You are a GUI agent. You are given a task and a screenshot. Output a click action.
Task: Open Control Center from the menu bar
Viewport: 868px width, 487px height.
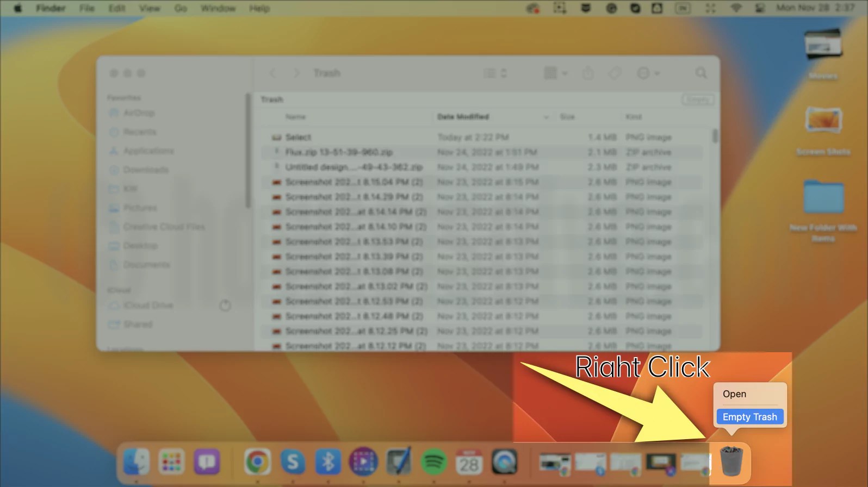[x=760, y=8]
